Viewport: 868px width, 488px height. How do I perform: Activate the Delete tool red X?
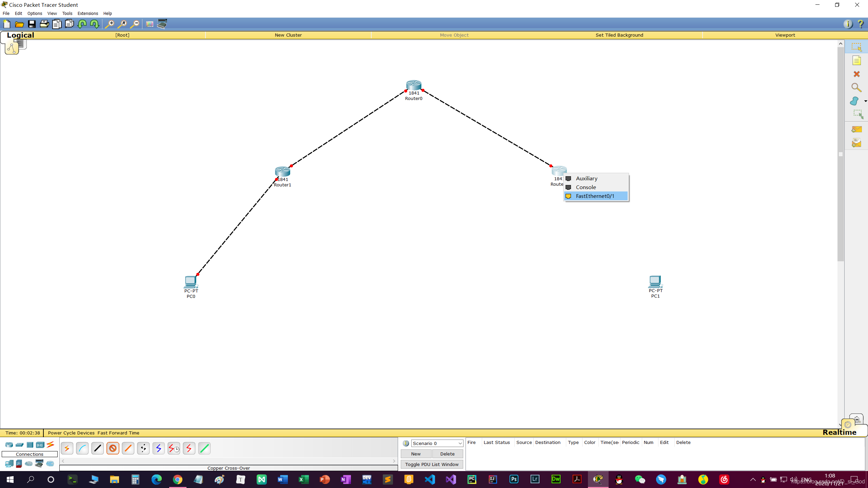click(x=856, y=74)
